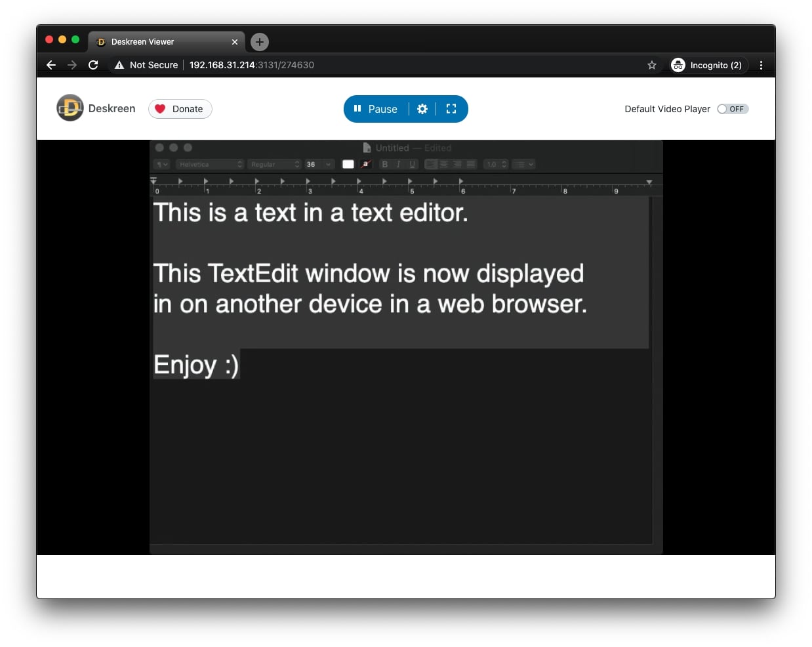Image resolution: width=812 pixels, height=647 pixels.
Task: Open Deskreen sharing settings gear
Action: tap(422, 109)
